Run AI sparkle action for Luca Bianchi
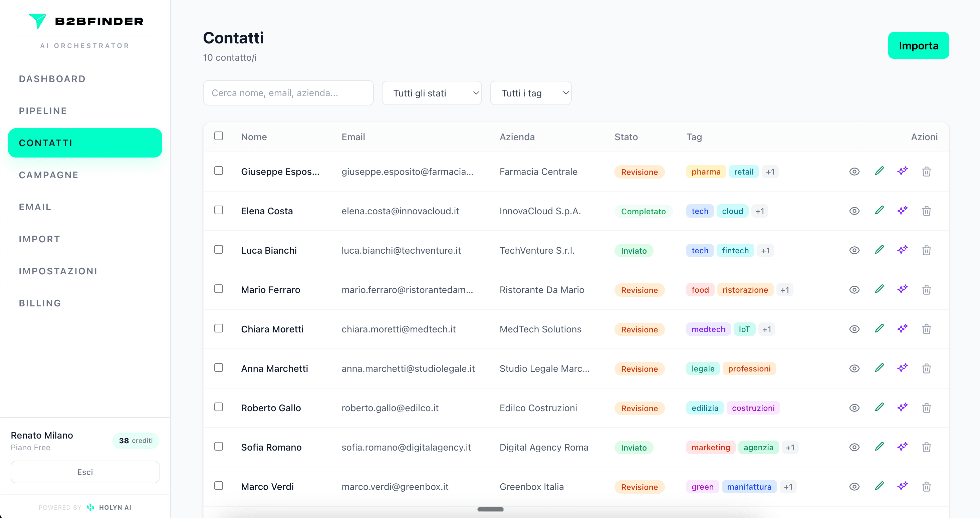Viewport: 980px width, 518px height. click(x=902, y=250)
